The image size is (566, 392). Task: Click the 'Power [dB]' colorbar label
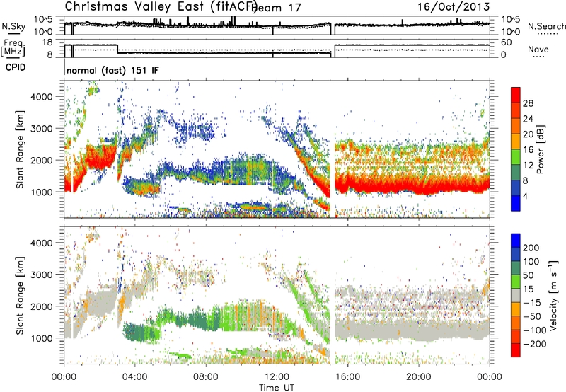coord(540,149)
